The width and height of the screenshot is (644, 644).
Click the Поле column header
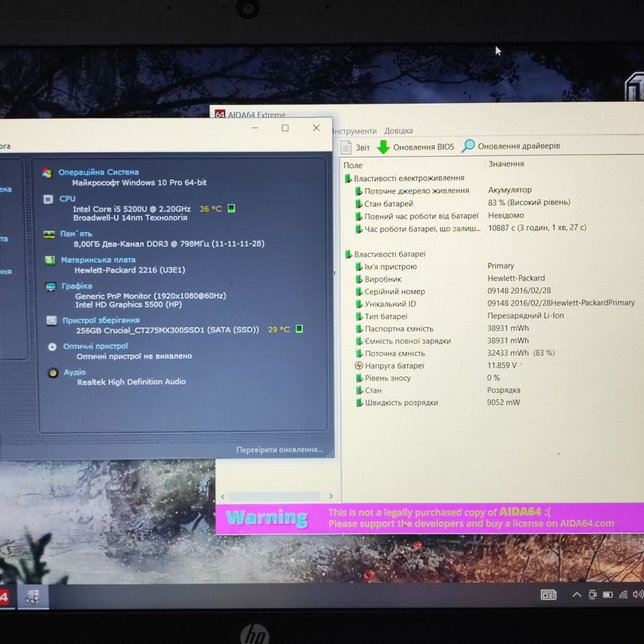coord(353,165)
